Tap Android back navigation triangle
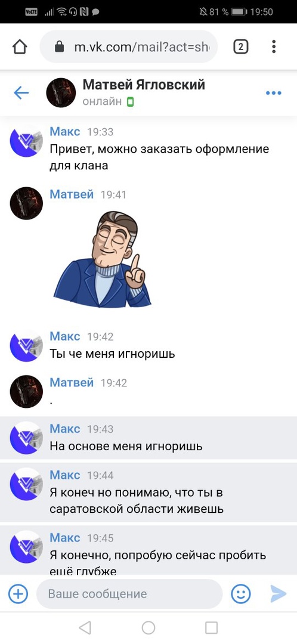This screenshot has width=297, height=644. (85, 627)
